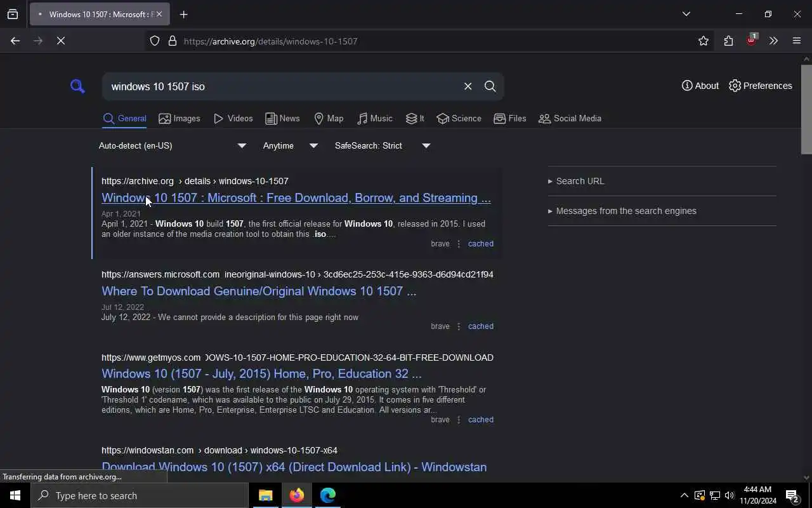Open the Anytime time range dropdown

tap(291, 145)
